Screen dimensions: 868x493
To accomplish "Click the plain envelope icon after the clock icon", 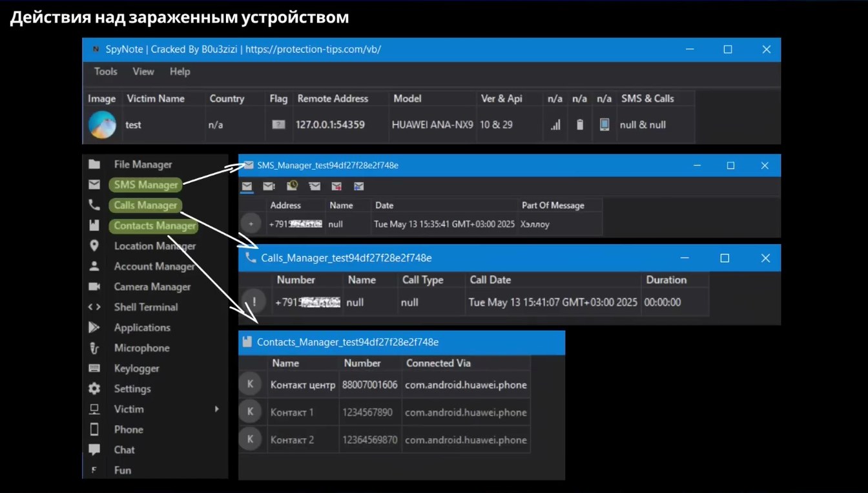I will (x=315, y=187).
